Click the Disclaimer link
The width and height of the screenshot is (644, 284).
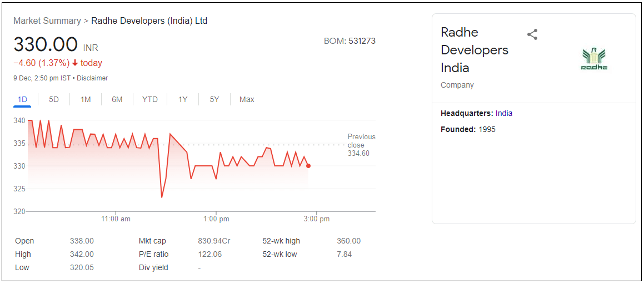92,78
